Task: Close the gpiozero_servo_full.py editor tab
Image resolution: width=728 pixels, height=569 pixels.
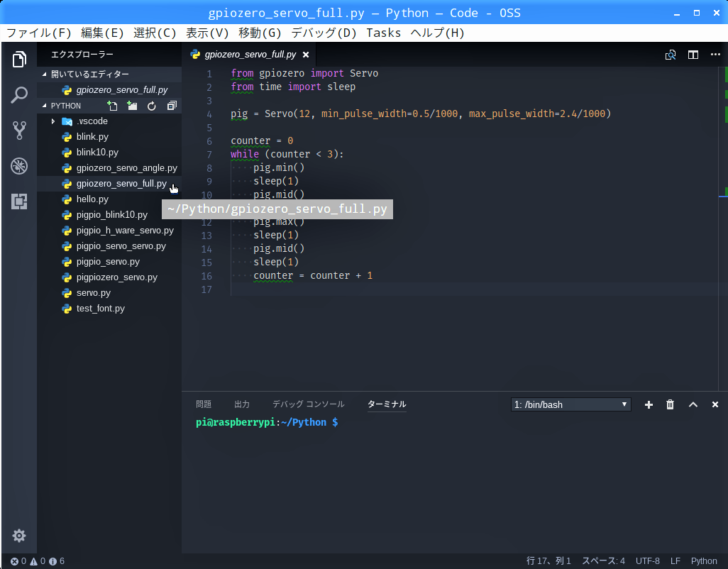Action: click(x=306, y=55)
